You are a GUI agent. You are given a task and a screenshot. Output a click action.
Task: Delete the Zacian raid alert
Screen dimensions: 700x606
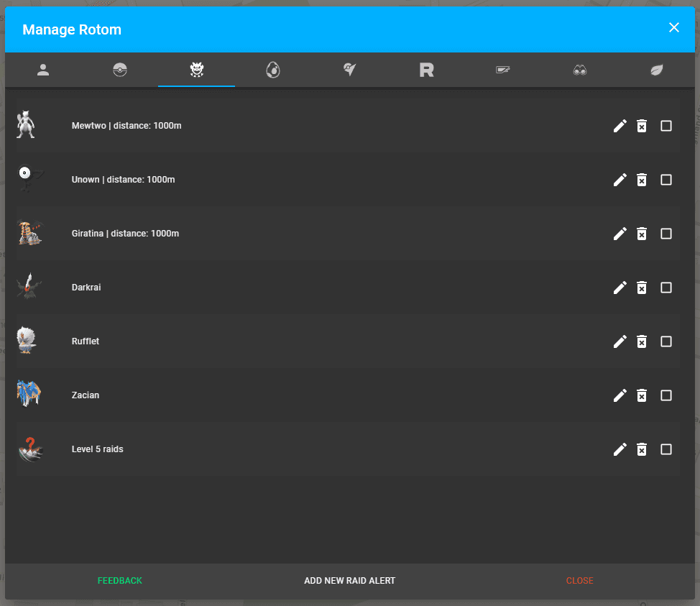pos(642,395)
